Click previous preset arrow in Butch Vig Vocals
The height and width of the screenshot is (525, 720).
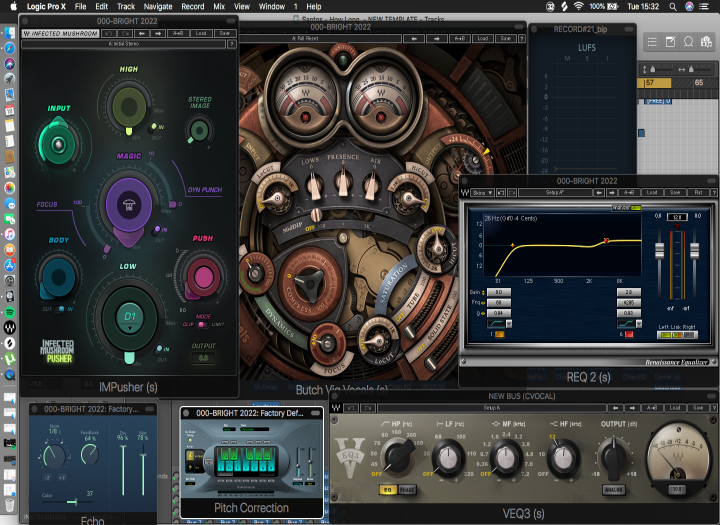414,39
